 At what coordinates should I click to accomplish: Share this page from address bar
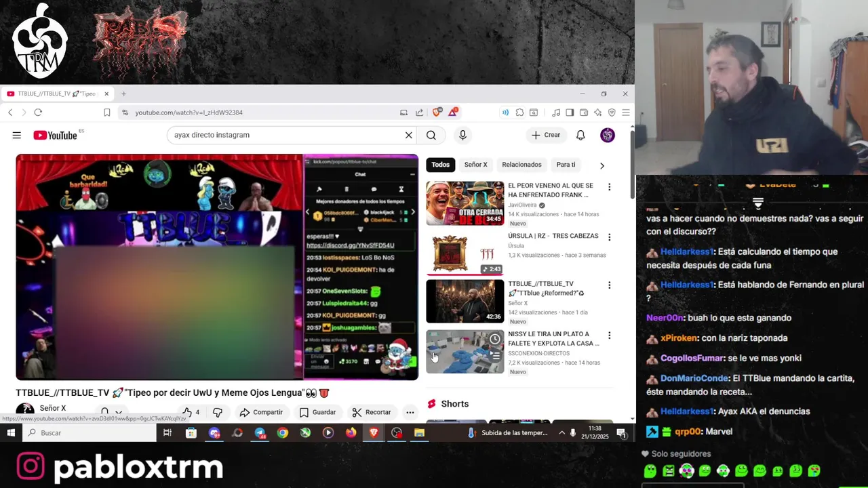click(x=419, y=113)
